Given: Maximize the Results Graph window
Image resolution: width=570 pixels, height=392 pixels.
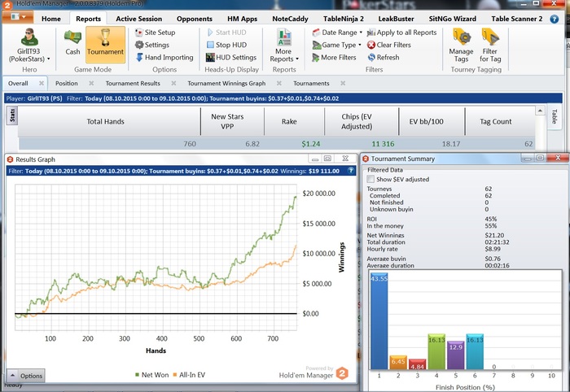Looking at the screenshot, I should click(327, 159).
